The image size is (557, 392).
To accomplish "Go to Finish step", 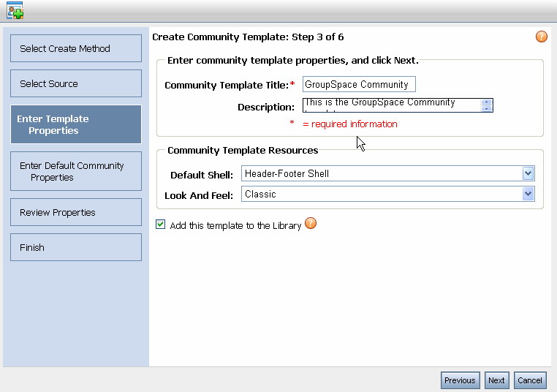I will click(x=76, y=247).
